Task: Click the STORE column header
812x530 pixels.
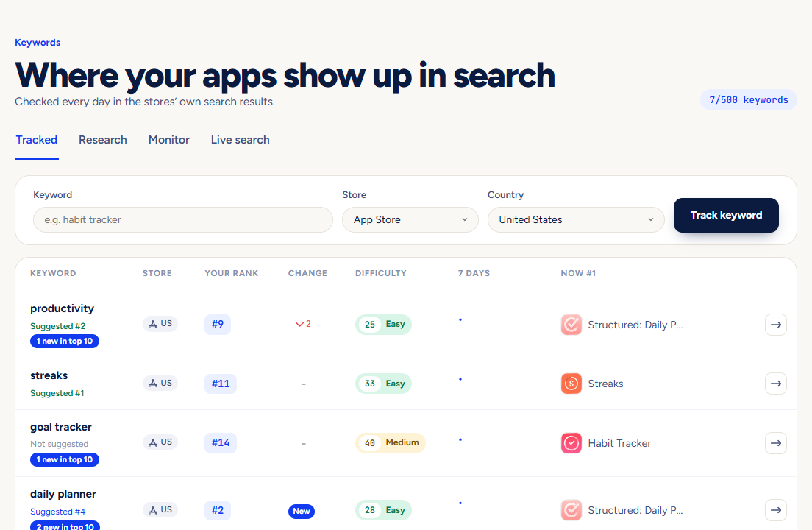Action: click(x=157, y=273)
